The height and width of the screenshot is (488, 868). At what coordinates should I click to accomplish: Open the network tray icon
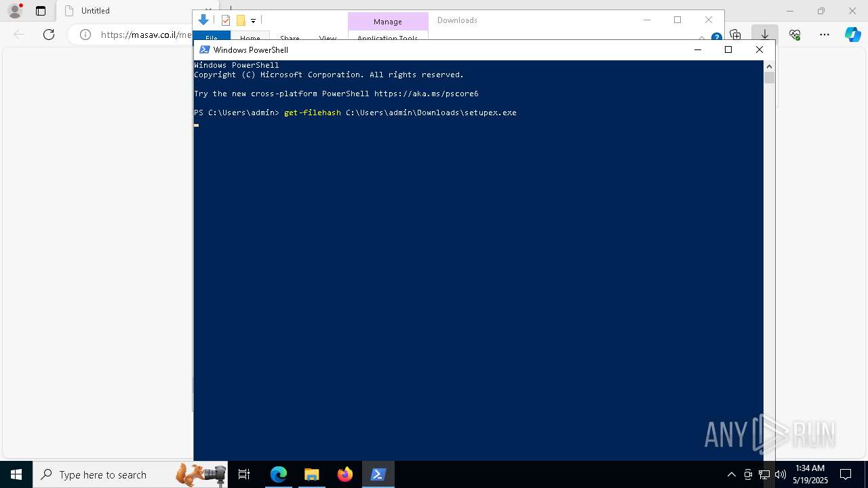[764, 474]
